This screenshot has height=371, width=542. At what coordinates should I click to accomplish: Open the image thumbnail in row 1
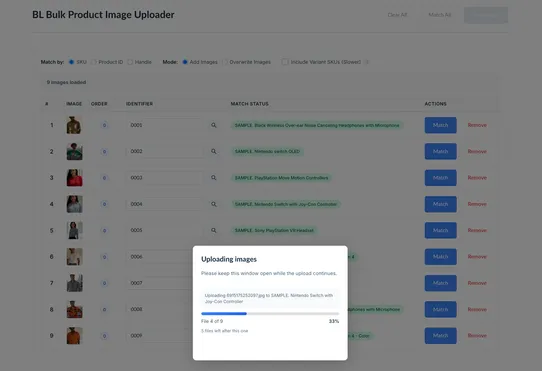74,125
